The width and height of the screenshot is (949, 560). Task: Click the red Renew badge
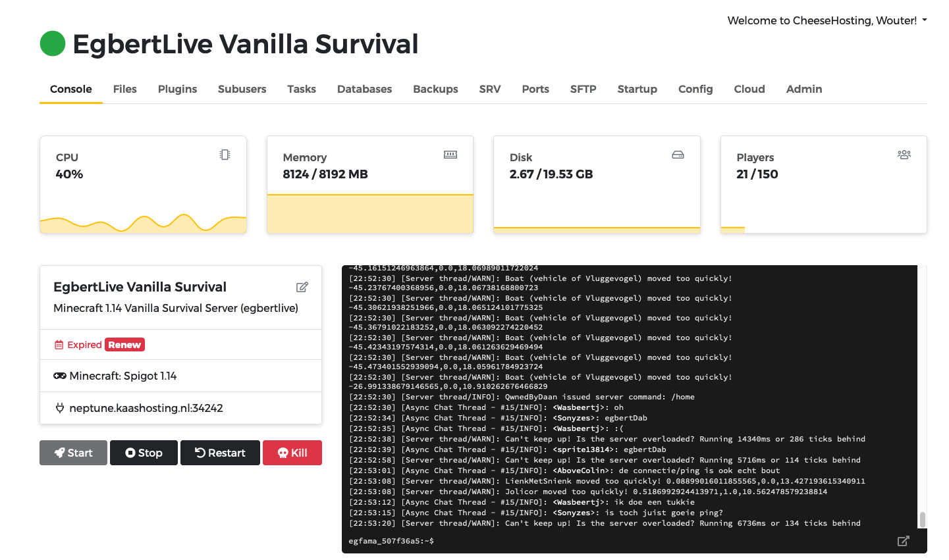pyautogui.click(x=124, y=345)
